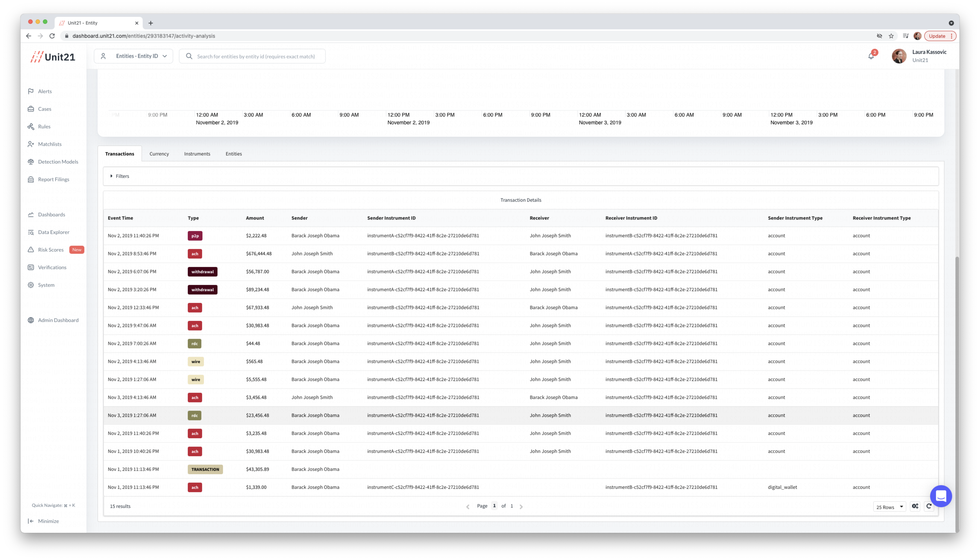Open the notifications bell icon
The width and height of the screenshot is (980, 560).
tap(871, 56)
